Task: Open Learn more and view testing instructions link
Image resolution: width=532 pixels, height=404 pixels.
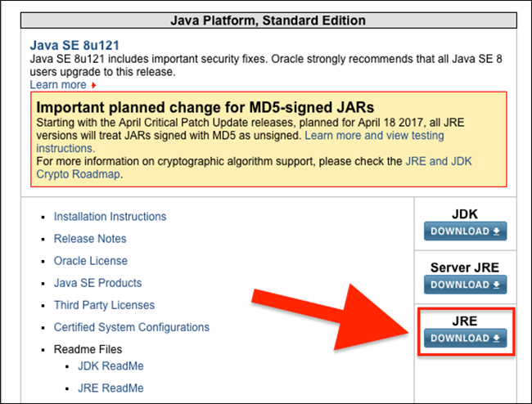Action: (x=374, y=136)
